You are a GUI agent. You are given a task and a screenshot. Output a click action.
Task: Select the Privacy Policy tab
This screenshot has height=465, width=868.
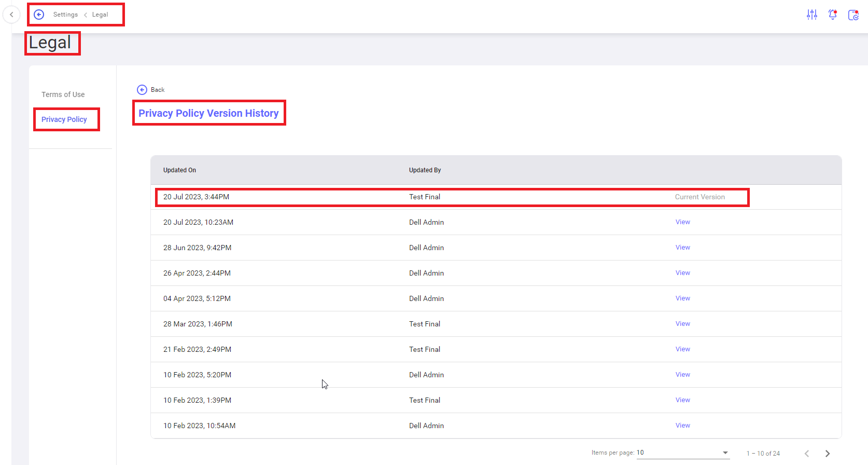pyautogui.click(x=64, y=119)
